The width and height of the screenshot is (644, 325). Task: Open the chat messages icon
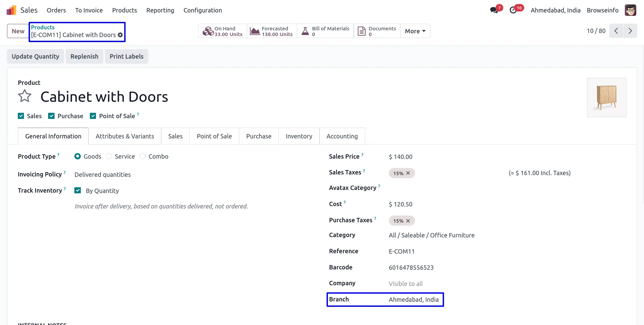pos(494,10)
